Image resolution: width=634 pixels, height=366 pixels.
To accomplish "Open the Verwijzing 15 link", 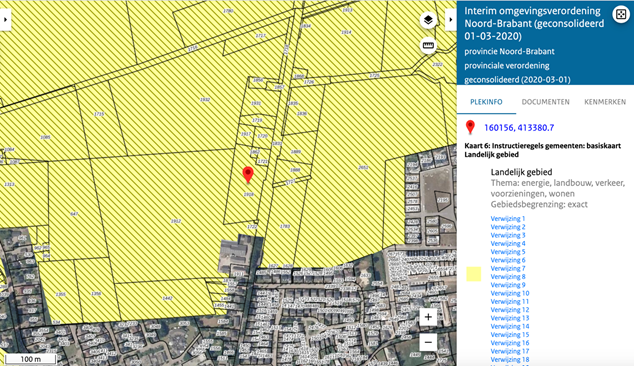I will pos(510,334).
